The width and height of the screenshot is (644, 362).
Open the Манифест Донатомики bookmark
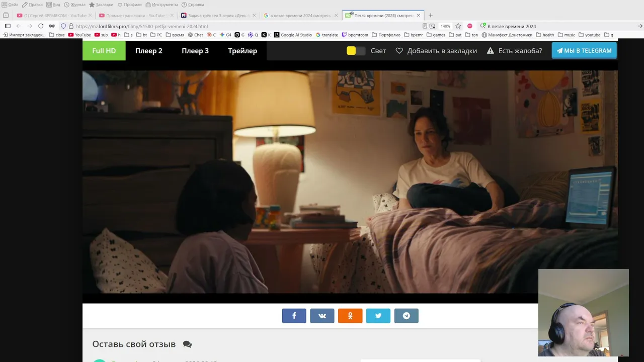click(507, 35)
